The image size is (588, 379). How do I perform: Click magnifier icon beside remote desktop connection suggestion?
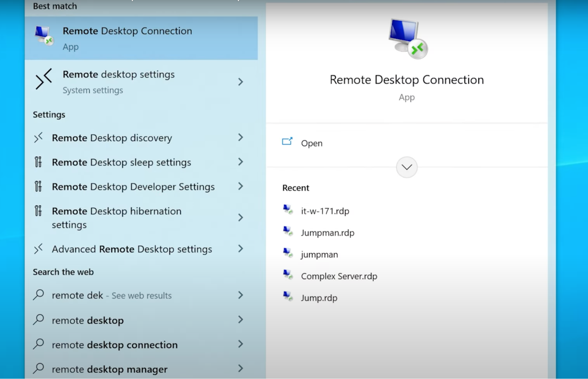click(x=39, y=344)
